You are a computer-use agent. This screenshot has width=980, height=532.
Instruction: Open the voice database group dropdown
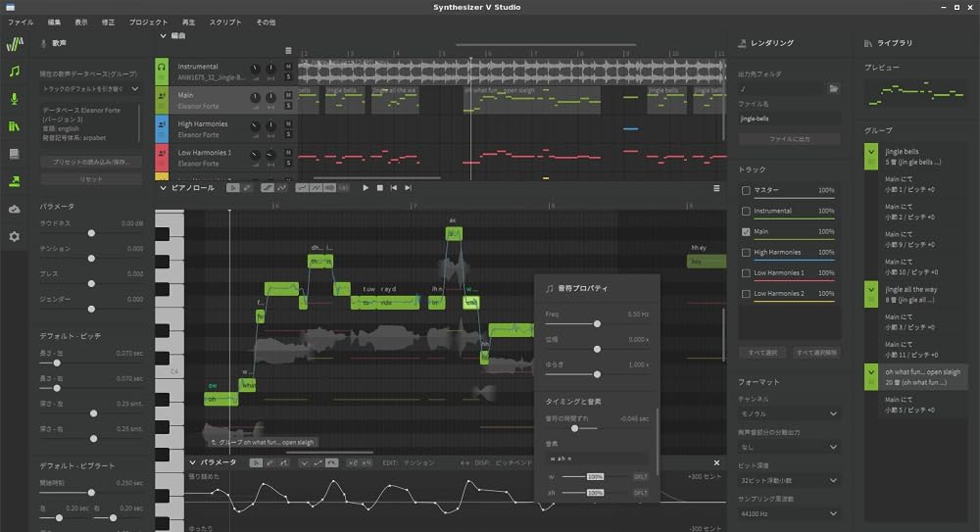pyautogui.click(x=90, y=89)
